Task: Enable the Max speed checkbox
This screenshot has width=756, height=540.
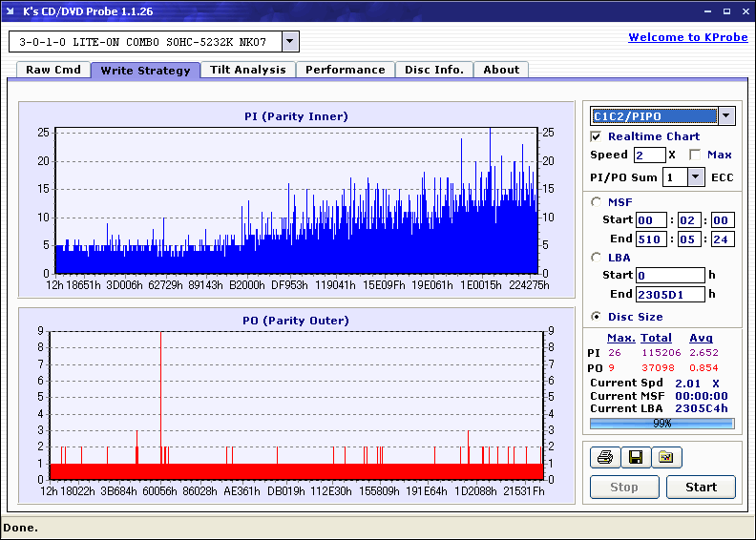Action: (x=694, y=155)
